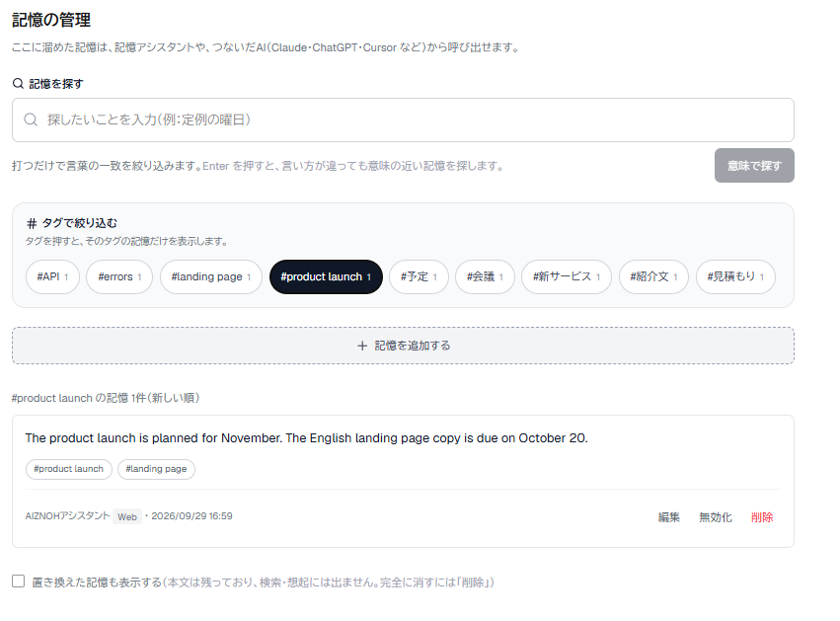Filter by the #予定 tag
840x621 pixels.
coord(419,277)
